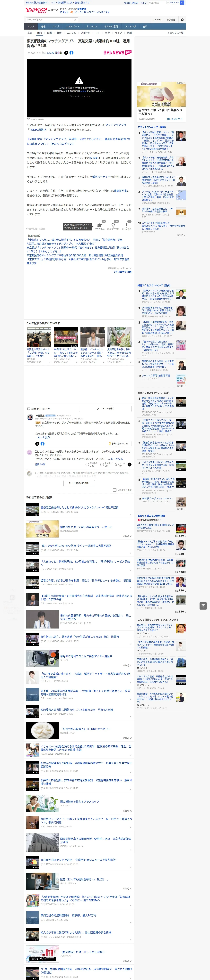Open the 風俗店客を脅した article link

click(80, 507)
